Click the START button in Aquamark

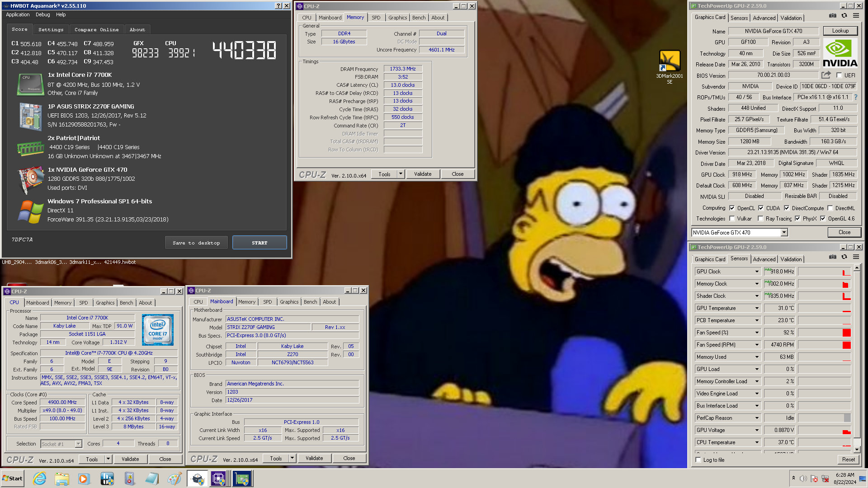click(x=259, y=243)
